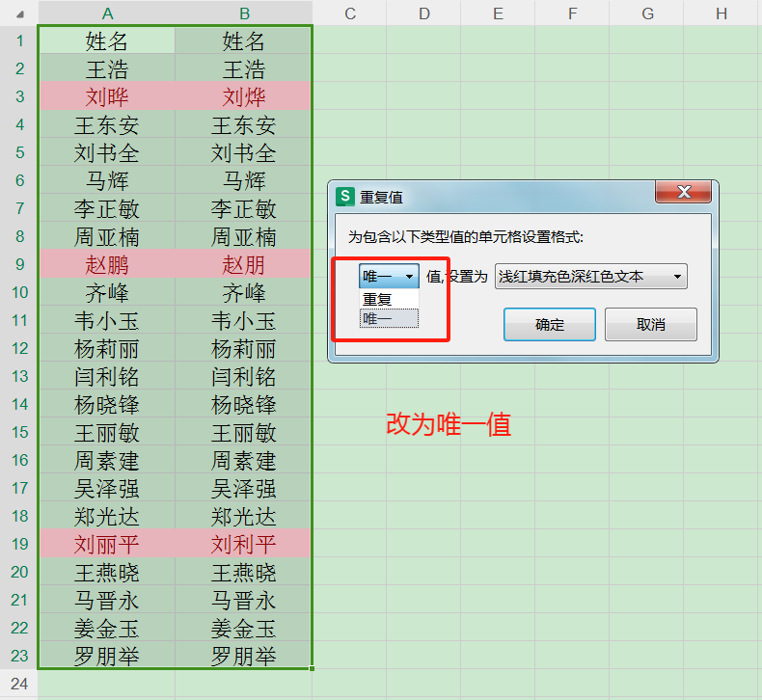
Task: Click cell A1 containing 姓名
Action: pyautogui.click(x=107, y=40)
